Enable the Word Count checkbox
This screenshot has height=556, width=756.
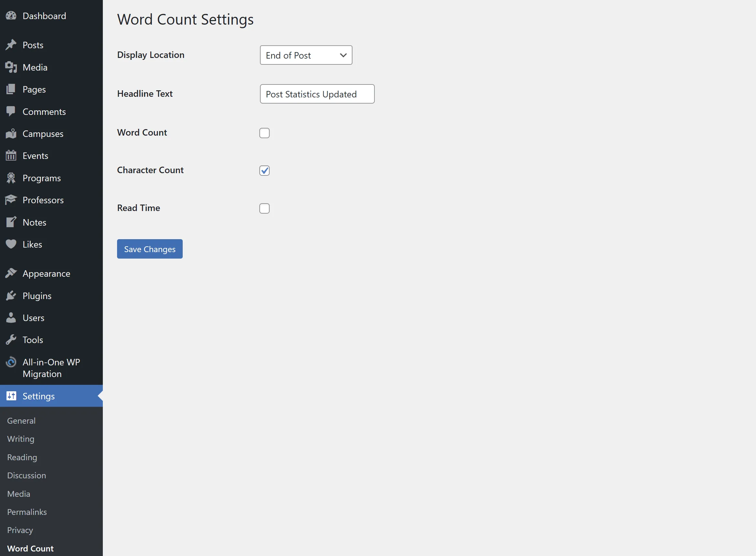pos(264,133)
